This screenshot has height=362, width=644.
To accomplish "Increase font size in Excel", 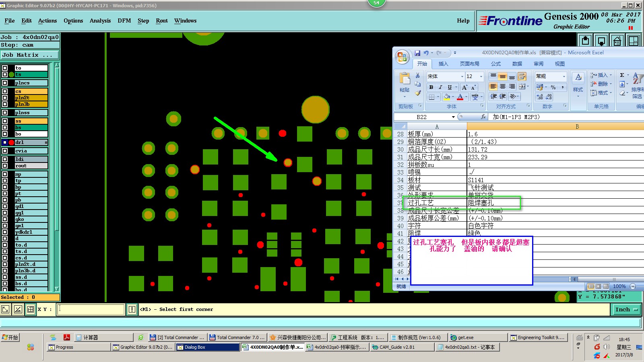I will click(x=464, y=87).
